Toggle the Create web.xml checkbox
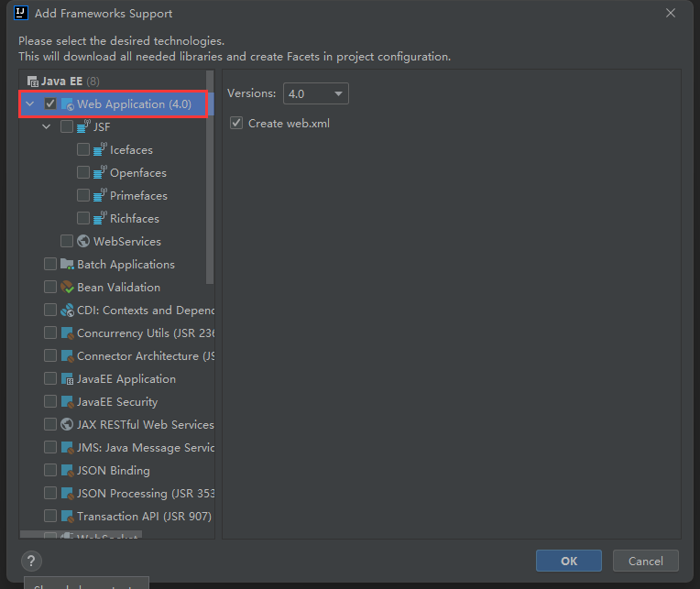 pos(236,123)
